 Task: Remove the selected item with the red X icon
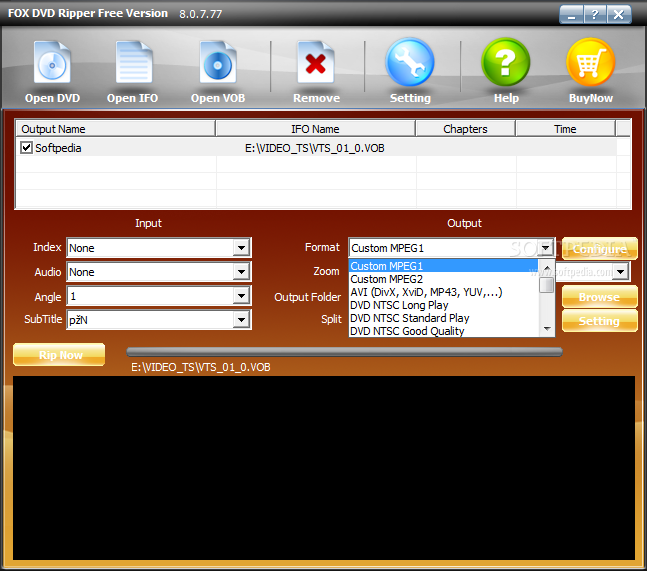[316, 63]
